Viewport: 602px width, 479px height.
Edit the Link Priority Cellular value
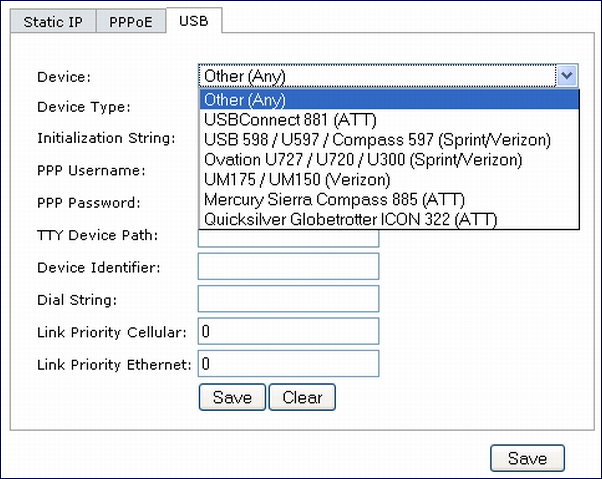point(288,331)
